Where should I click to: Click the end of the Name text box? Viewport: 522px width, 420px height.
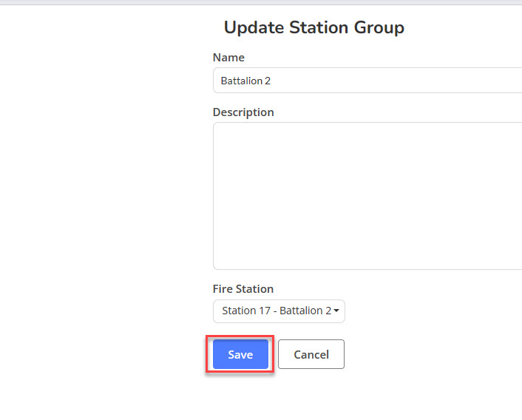pyautogui.click(x=510, y=81)
